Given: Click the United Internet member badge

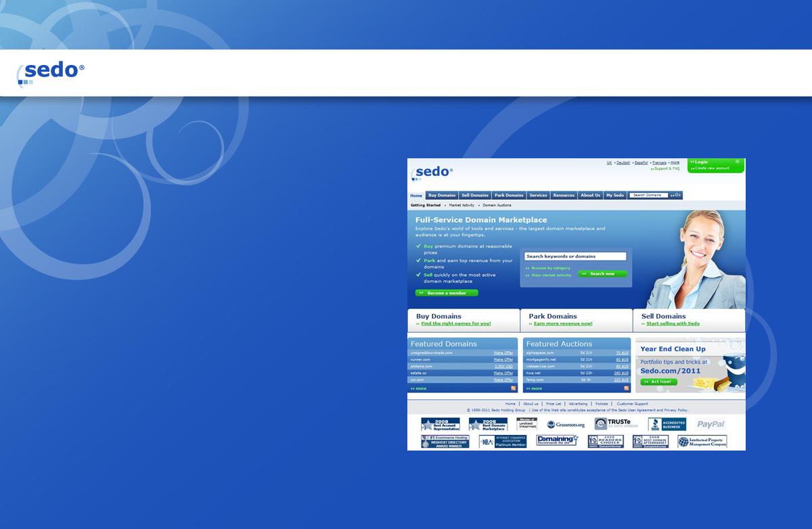Looking at the screenshot, I should (x=527, y=424).
